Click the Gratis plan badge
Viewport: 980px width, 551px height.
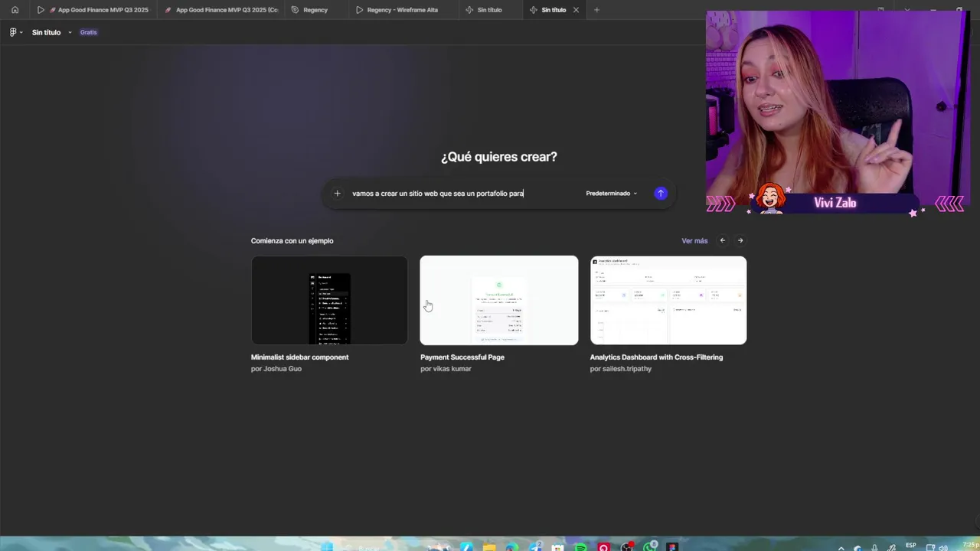click(x=89, y=32)
